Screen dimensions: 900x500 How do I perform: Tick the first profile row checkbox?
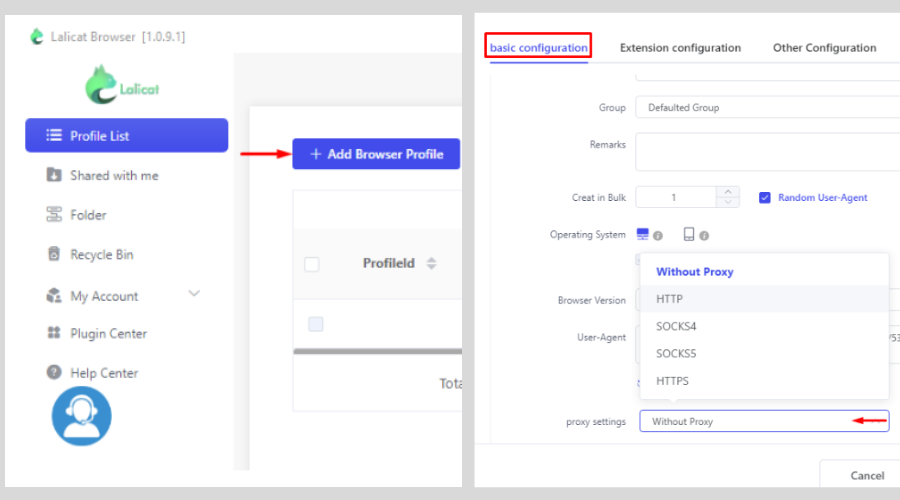(x=316, y=323)
